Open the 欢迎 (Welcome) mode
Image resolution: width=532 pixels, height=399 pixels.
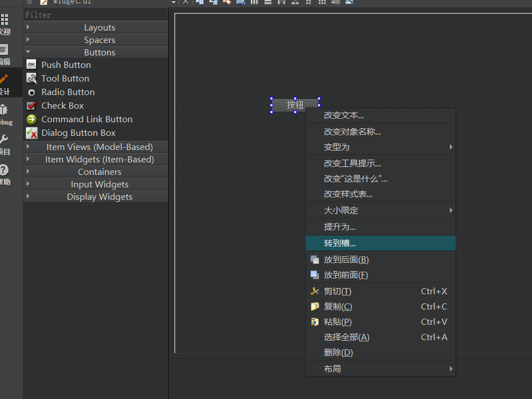[x=5, y=24]
